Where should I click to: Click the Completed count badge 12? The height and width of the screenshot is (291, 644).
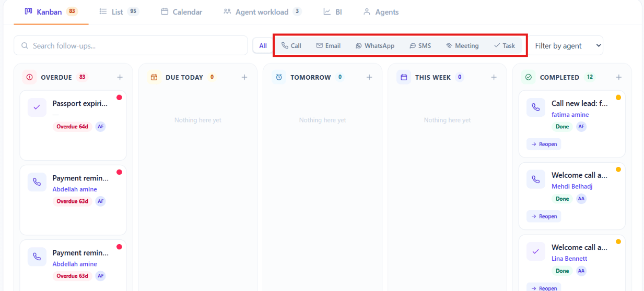click(x=590, y=77)
